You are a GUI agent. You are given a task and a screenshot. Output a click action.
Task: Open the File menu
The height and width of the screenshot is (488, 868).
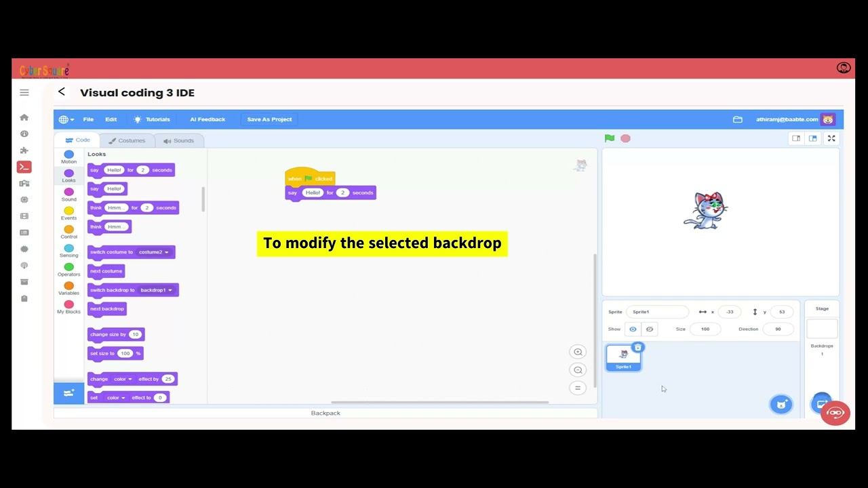point(88,119)
